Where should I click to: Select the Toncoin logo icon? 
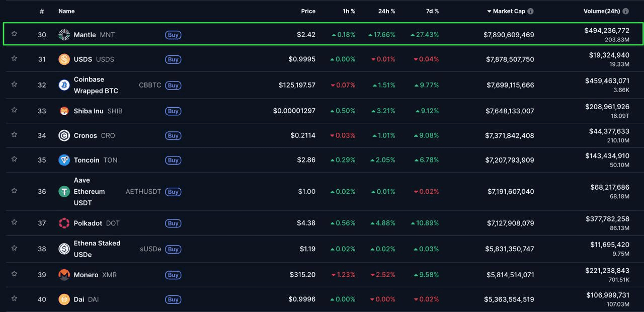[64, 160]
